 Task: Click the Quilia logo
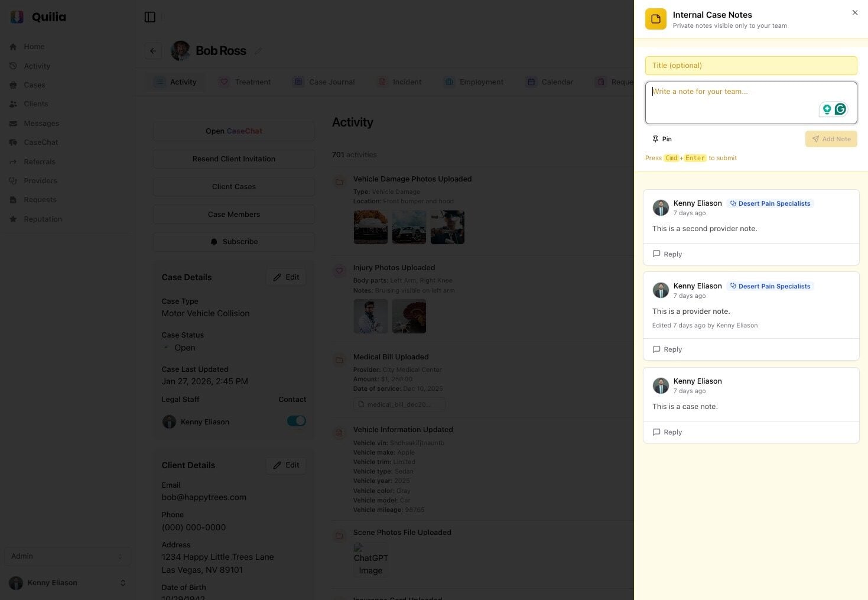point(36,17)
